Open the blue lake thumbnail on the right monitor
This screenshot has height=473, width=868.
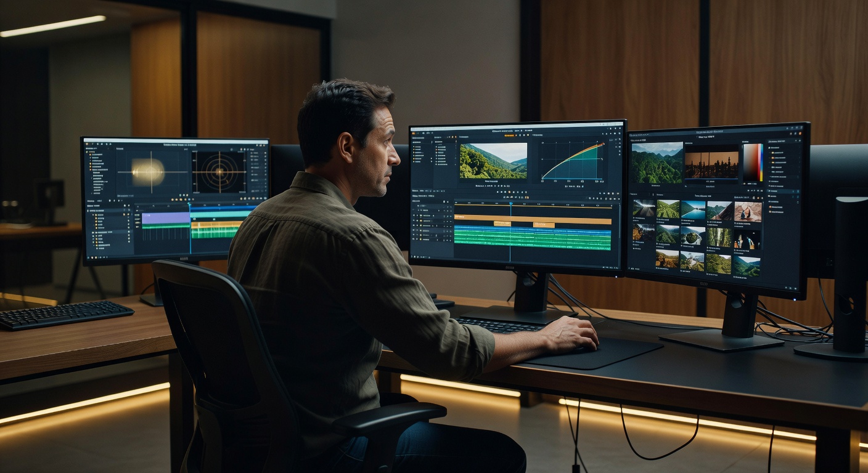[693, 210]
